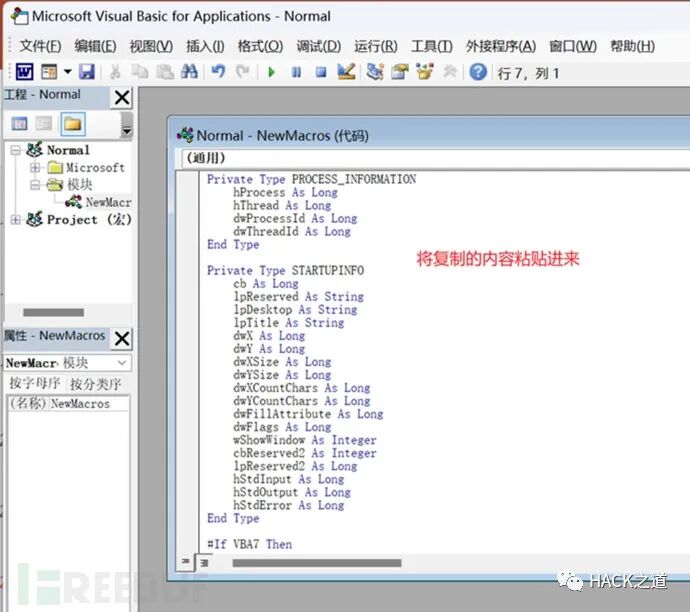Open the Object Browser toolbar icon
The image size is (690, 612).
[x=425, y=71]
